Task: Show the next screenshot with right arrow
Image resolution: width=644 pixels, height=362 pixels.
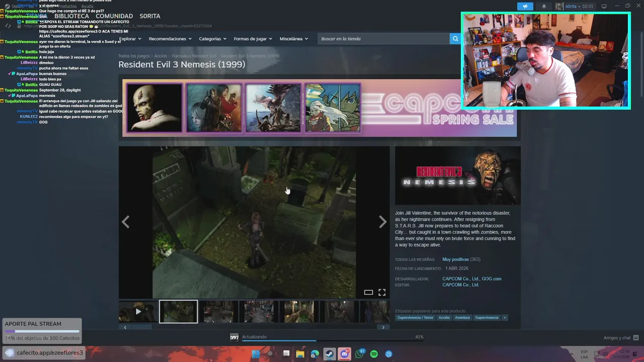Action: (382, 222)
